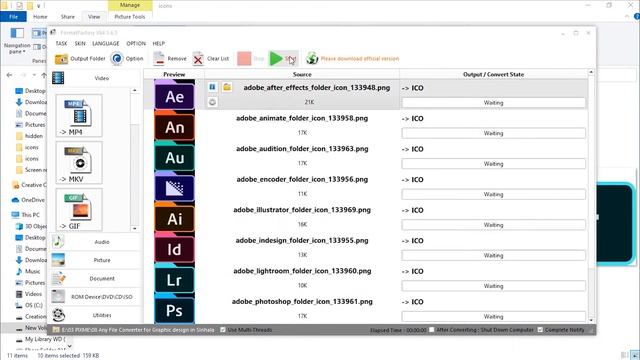The height and width of the screenshot is (360, 640).
Task: Open the Output Folder in Format Factory
Action: [x=80, y=59]
